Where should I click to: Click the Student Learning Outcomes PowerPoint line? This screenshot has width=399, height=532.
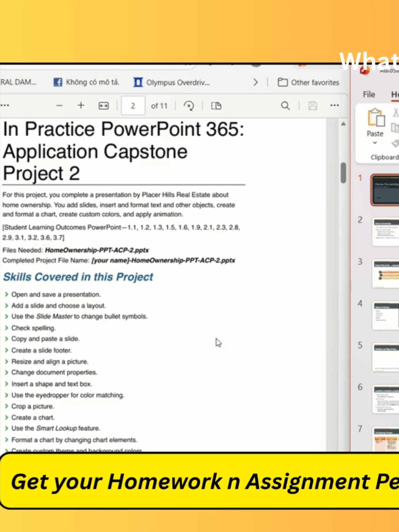[121, 232]
